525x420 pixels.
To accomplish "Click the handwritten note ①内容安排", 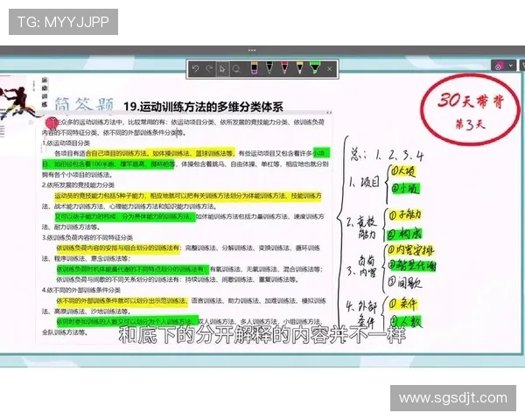I will 411,250.
